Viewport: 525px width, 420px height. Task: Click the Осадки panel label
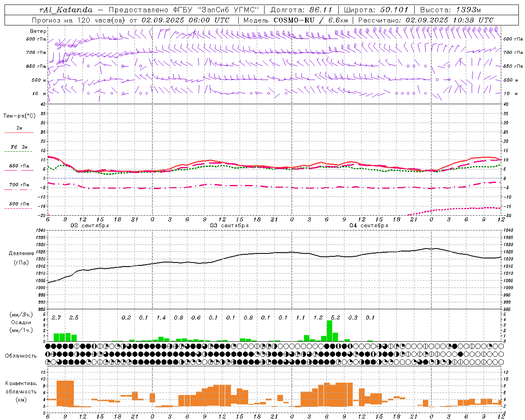coord(21,322)
